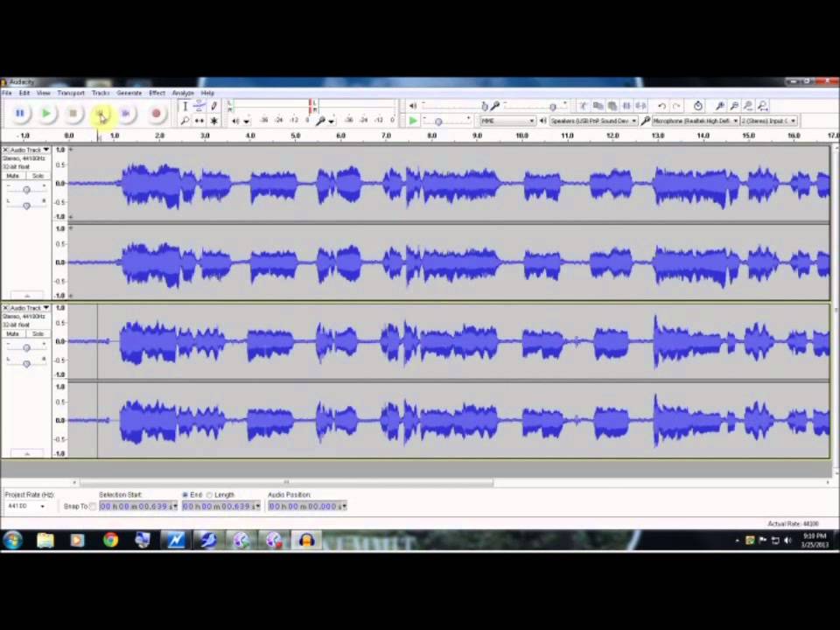Select the I-beam Selection tool
The image size is (840, 630).
185,106
